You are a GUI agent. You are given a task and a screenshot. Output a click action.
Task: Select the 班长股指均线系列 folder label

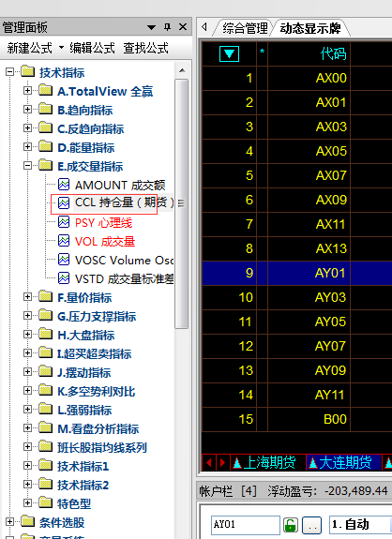pyautogui.click(x=102, y=447)
